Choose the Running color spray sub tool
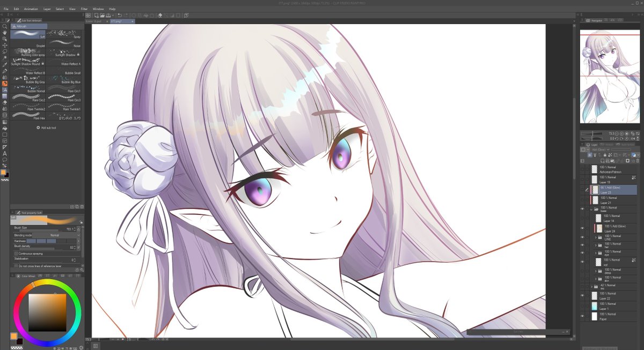Image resolution: width=644 pixels, height=350 pixels. 28,53
